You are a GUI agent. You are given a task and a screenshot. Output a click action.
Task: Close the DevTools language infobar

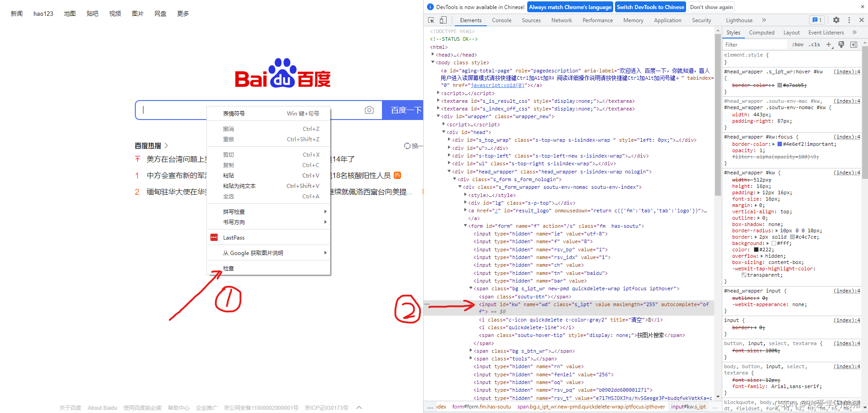coord(862,7)
